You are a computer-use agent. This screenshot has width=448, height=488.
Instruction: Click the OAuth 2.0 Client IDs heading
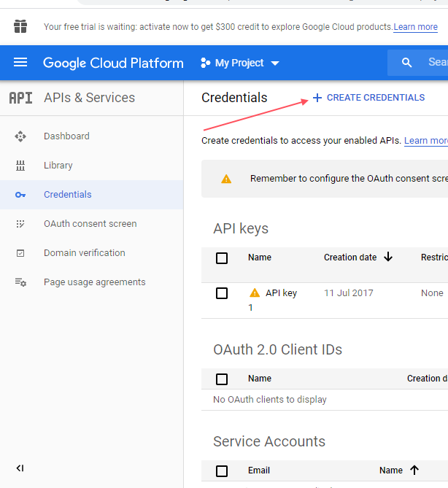point(277,349)
